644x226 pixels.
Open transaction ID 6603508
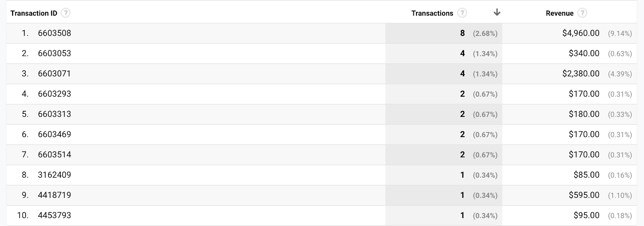pos(54,33)
